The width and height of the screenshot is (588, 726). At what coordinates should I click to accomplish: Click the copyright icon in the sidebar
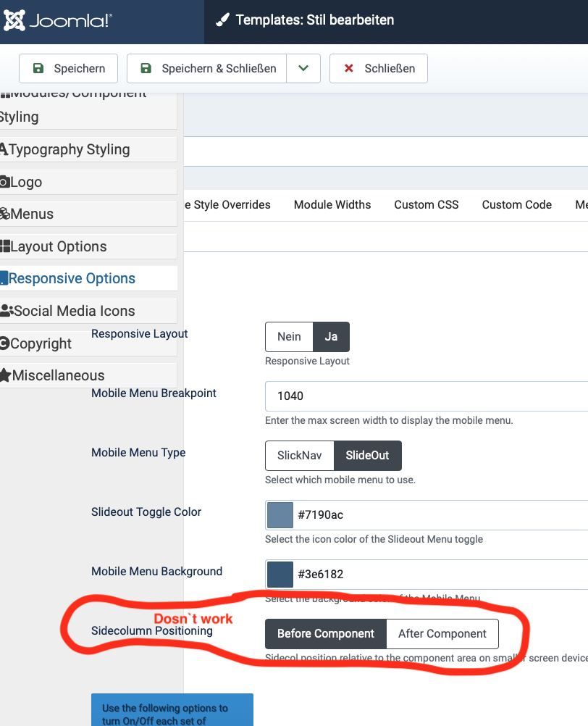[4, 343]
